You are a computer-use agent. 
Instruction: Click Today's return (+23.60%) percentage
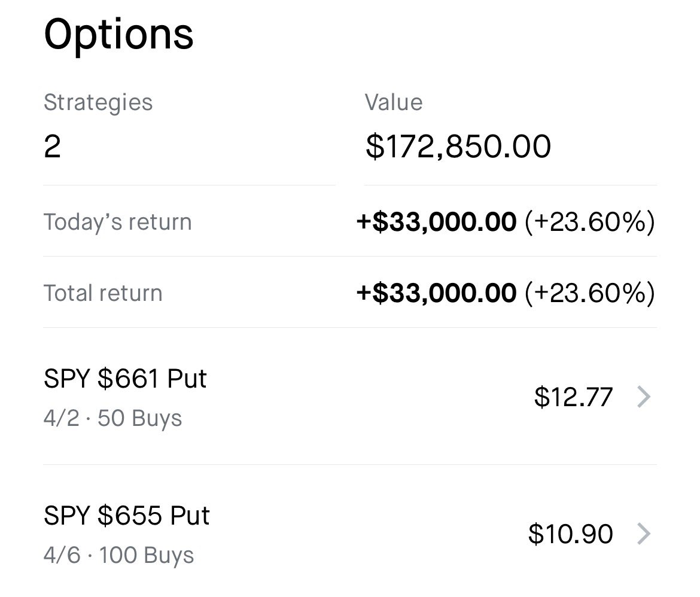pyautogui.click(x=589, y=222)
